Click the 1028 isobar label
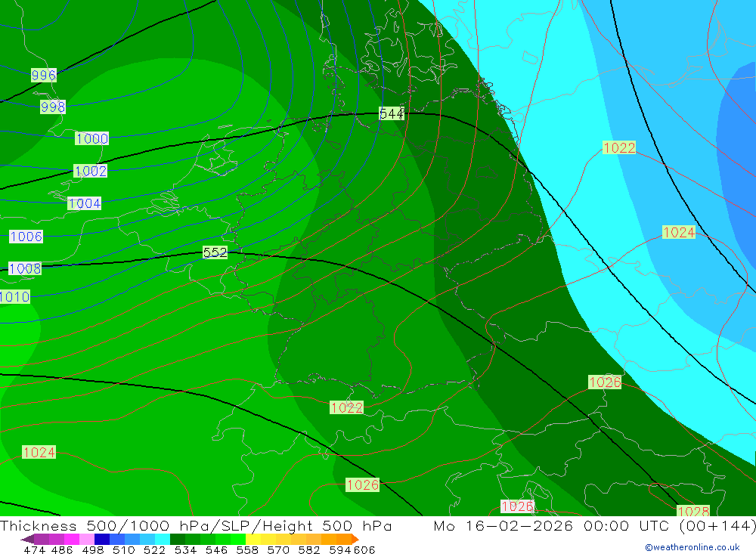The image size is (756, 554). click(x=693, y=511)
